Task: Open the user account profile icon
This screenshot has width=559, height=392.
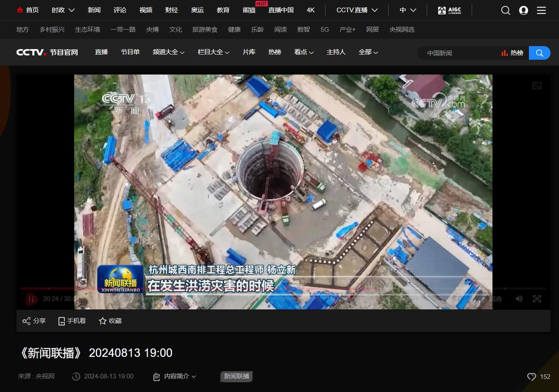Action: coord(523,10)
